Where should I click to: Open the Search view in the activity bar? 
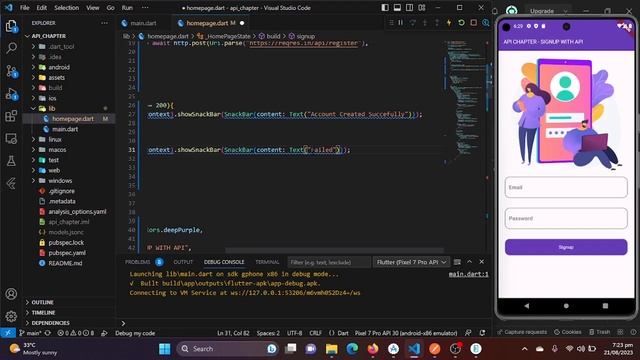pyautogui.click(x=11, y=48)
